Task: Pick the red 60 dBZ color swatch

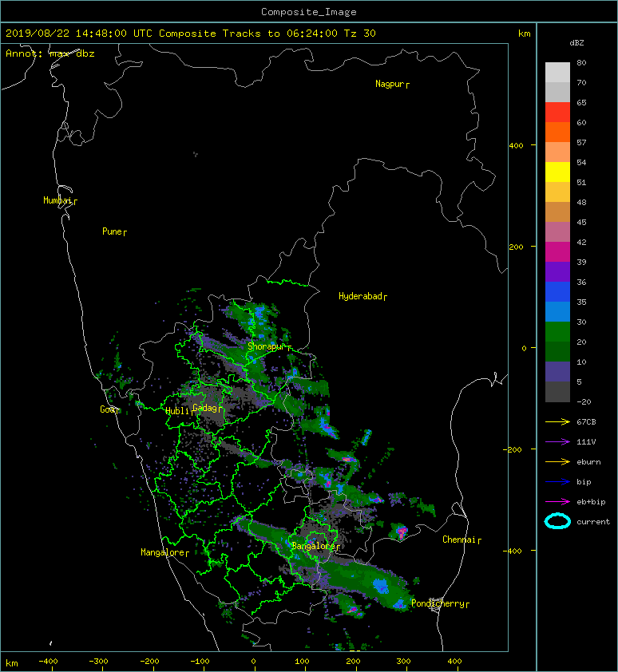Action: click(x=557, y=112)
